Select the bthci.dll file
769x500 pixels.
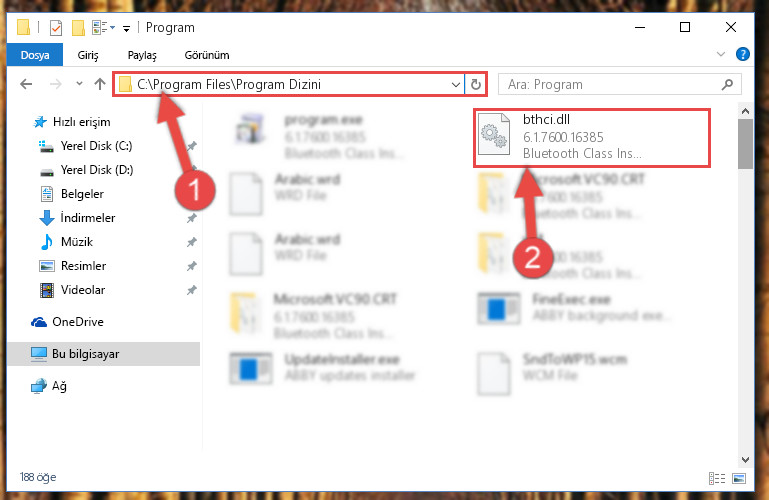(x=592, y=138)
